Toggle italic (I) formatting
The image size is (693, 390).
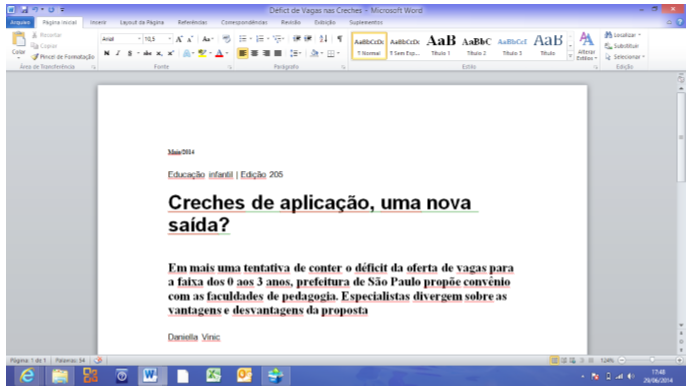pos(118,53)
